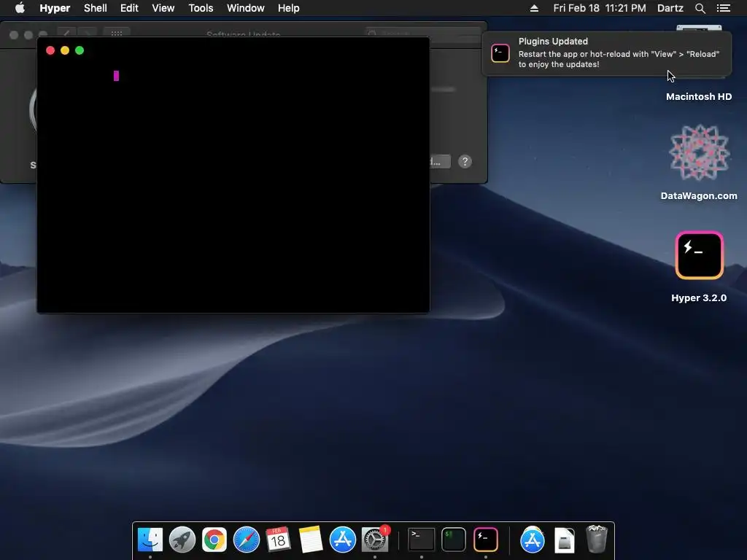Click the date and time in menu bar
The width and height of the screenshot is (747, 560).
pyautogui.click(x=600, y=8)
